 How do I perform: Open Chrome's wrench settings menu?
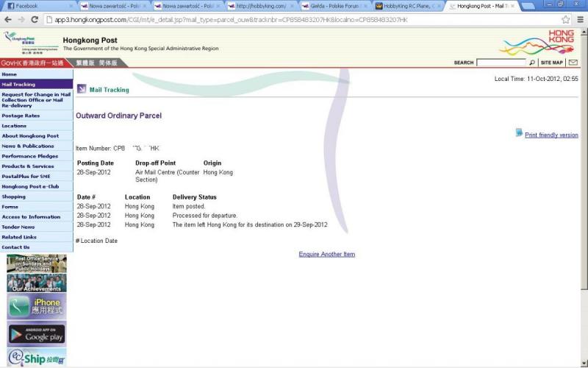click(x=579, y=19)
